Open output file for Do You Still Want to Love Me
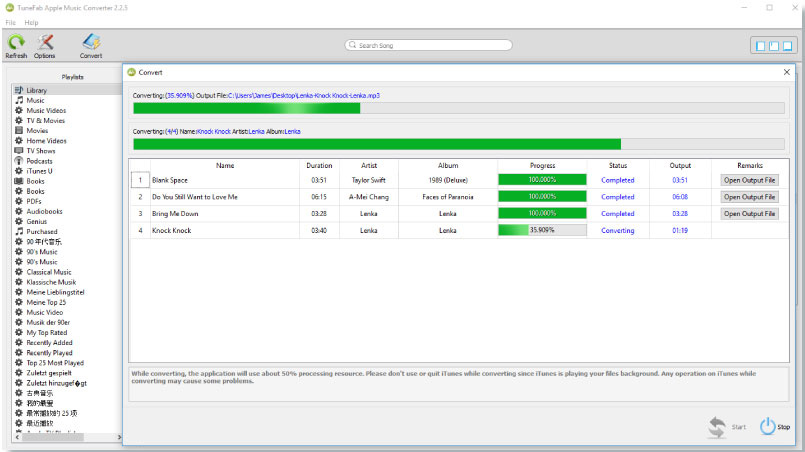 [x=749, y=197]
